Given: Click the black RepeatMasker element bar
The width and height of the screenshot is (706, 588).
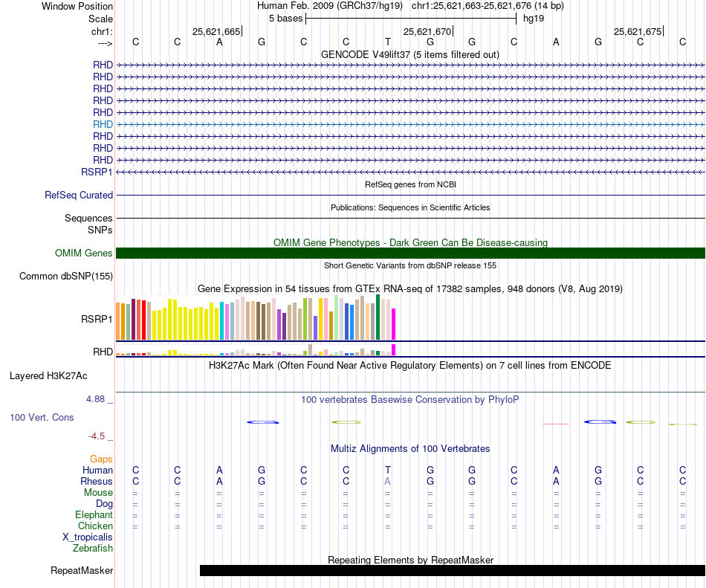Looking at the screenshot, I should pos(453,570).
